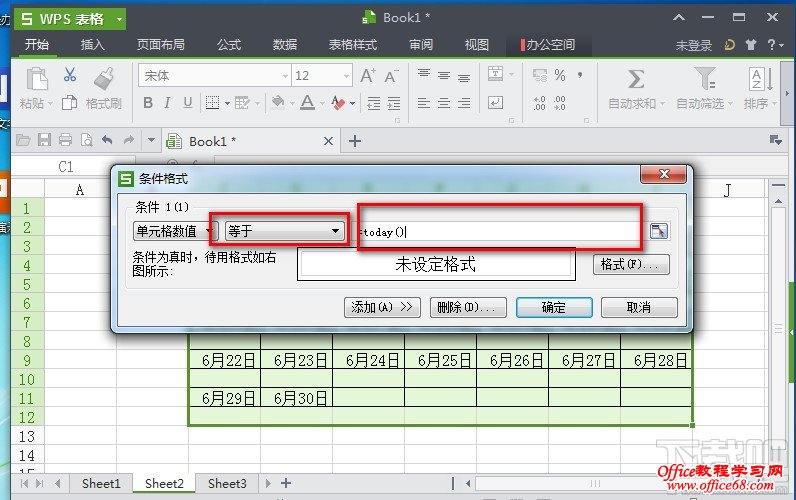This screenshot has width=796, height=500.
Task: Switch to the 插入 ribbon tab
Action: tap(93, 45)
